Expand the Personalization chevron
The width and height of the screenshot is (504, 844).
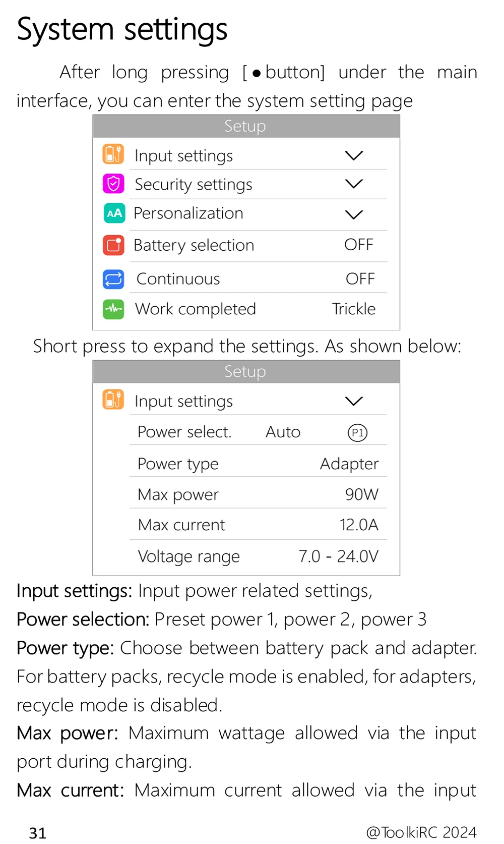(x=354, y=214)
